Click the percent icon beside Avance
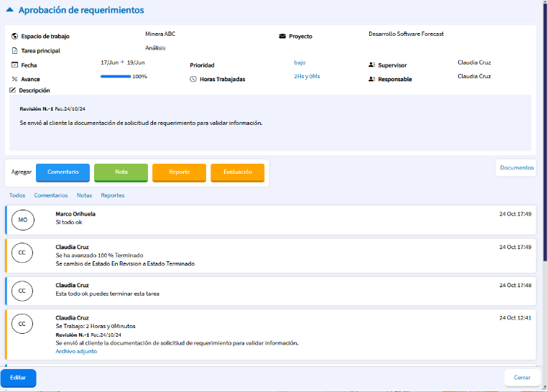 point(14,79)
